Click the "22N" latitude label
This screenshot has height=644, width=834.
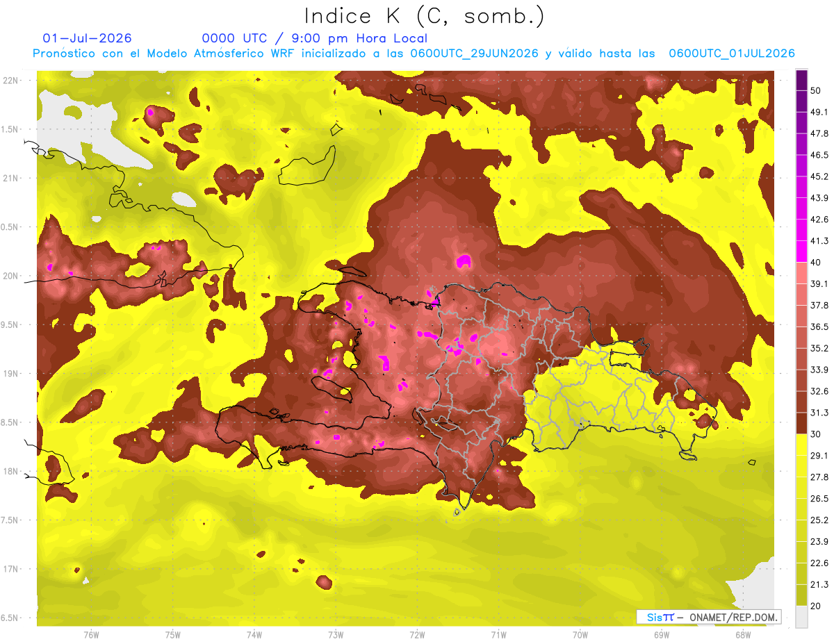point(12,81)
